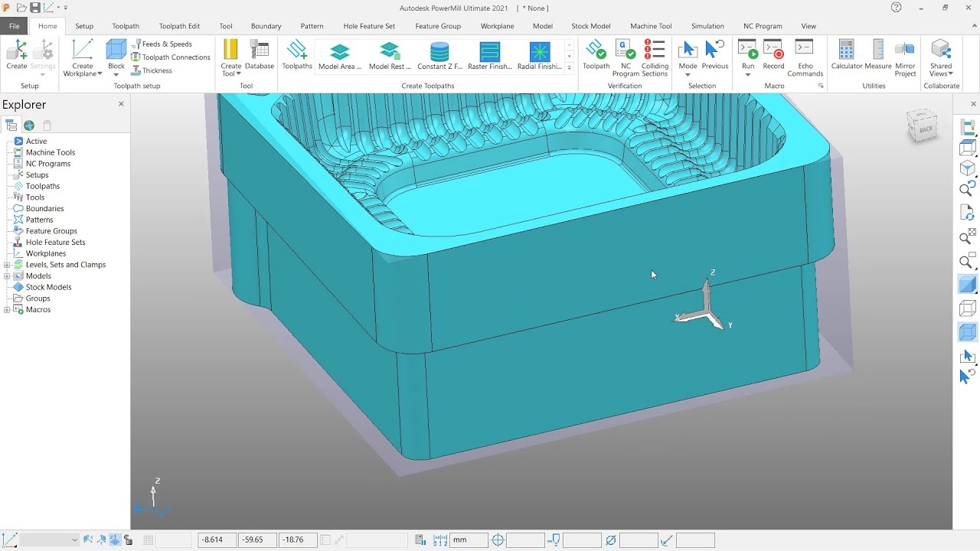Select Raster Finishing toolpath
The image size is (980, 551).
(489, 57)
